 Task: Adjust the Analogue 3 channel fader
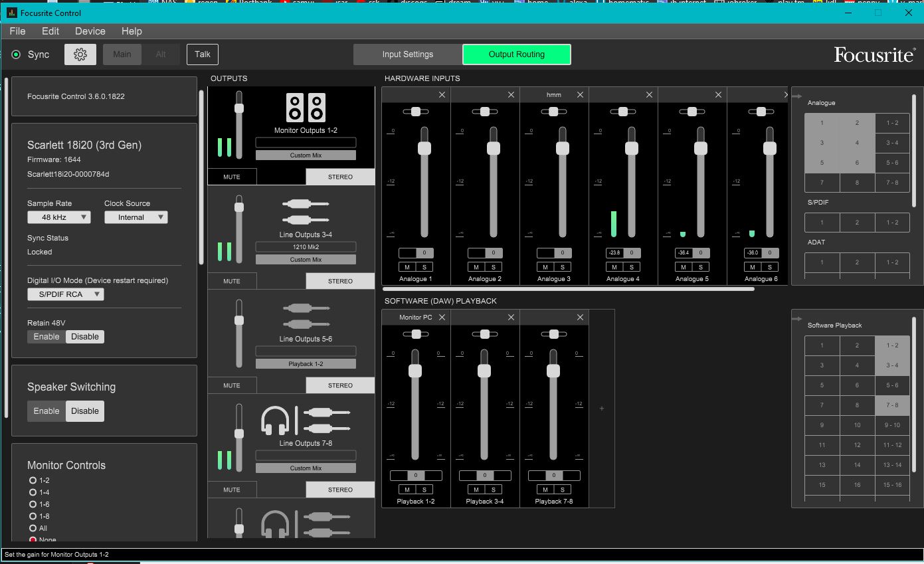click(563, 148)
